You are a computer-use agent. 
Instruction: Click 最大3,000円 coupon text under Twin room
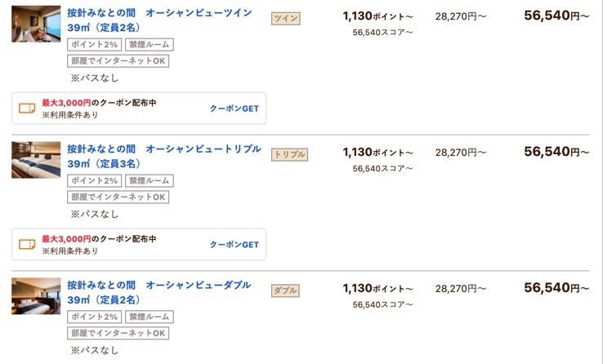[66, 103]
